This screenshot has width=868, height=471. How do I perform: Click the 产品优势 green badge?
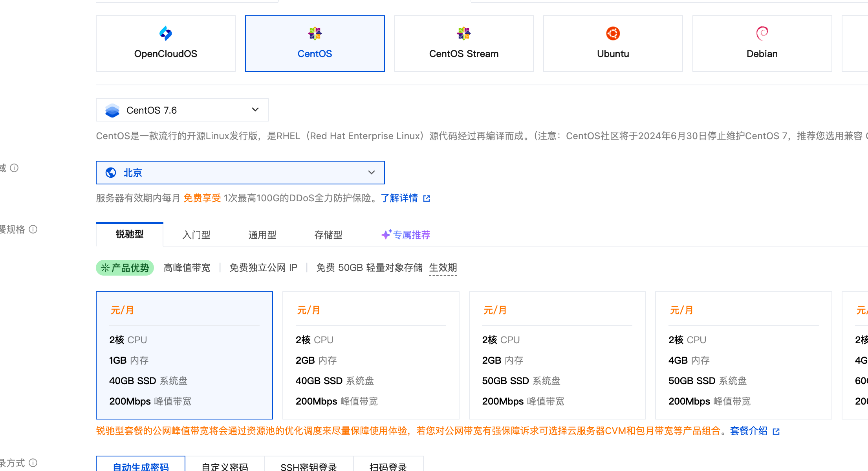(125, 268)
